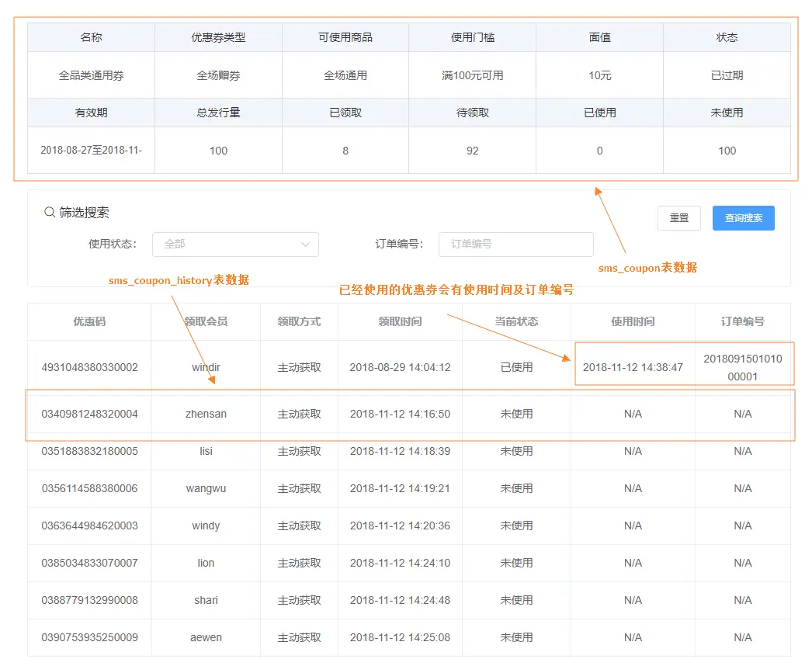Viewport: 812px width, 666px height.
Task: Open the 使用状态 dropdown showing 全部
Action: pos(235,244)
